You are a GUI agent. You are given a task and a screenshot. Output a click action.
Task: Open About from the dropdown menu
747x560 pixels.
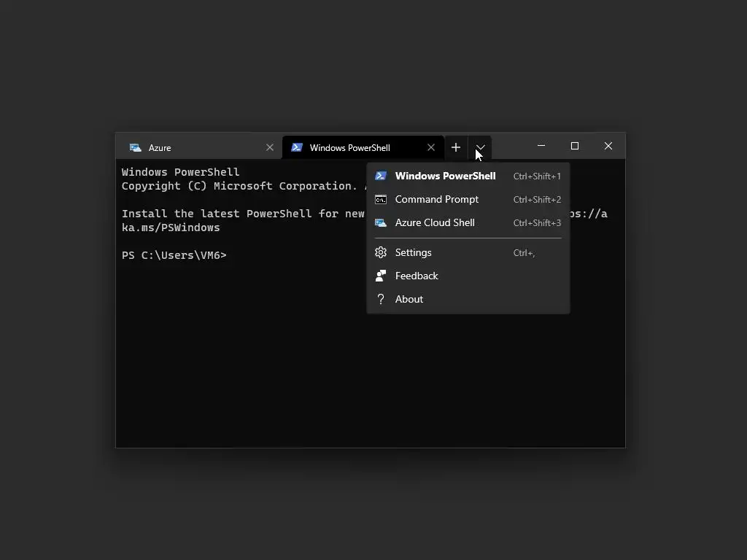pos(468,299)
